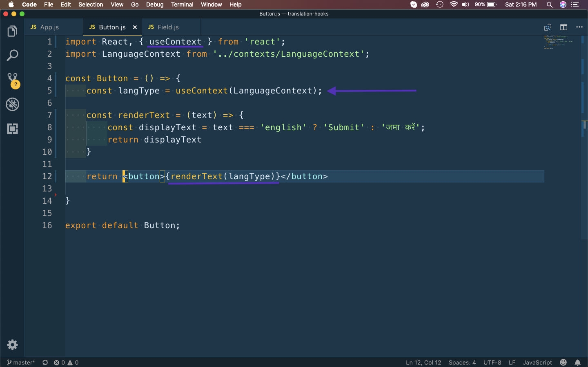
Task: Select file encoding UTF-8 in status bar
Action: pyautogui.click(x=492, y=363)
